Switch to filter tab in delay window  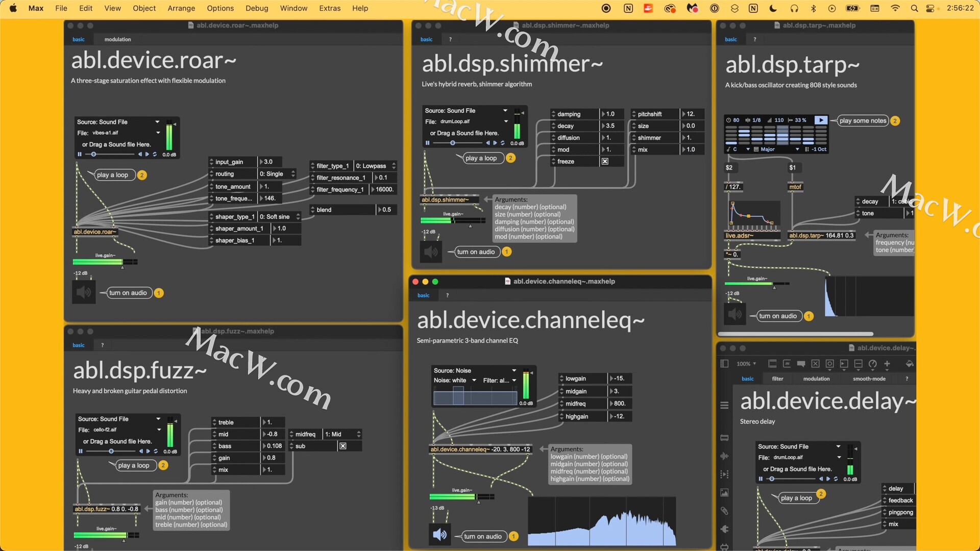(777, 379)
